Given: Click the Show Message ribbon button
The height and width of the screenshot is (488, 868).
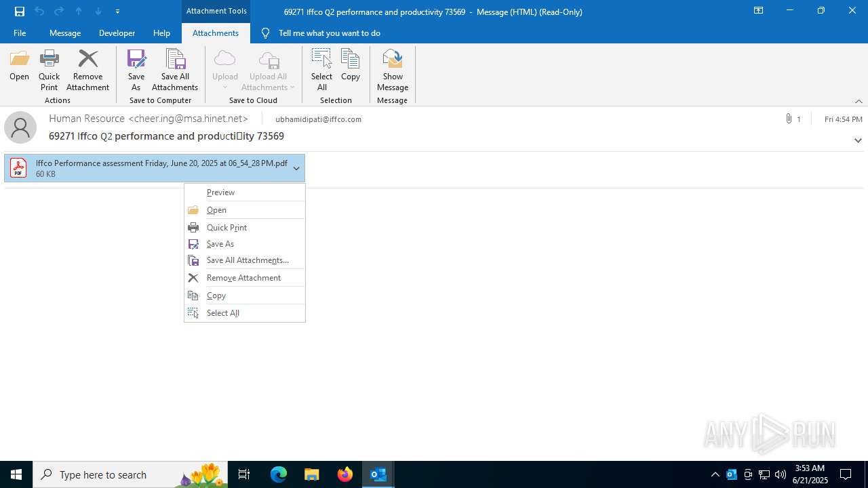Looking at the screenshot, I should click(x=393, y=70).
